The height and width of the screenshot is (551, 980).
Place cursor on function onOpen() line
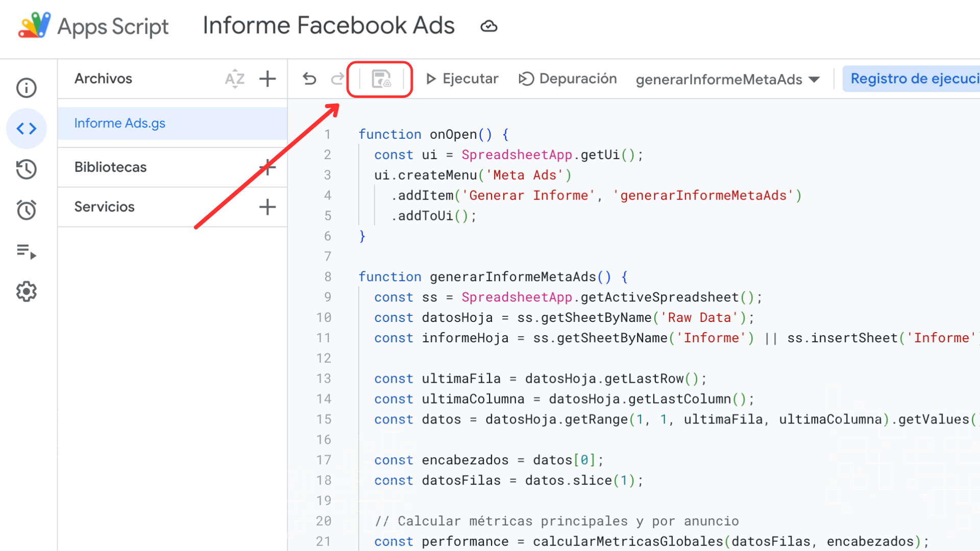(x=433, y=134)
